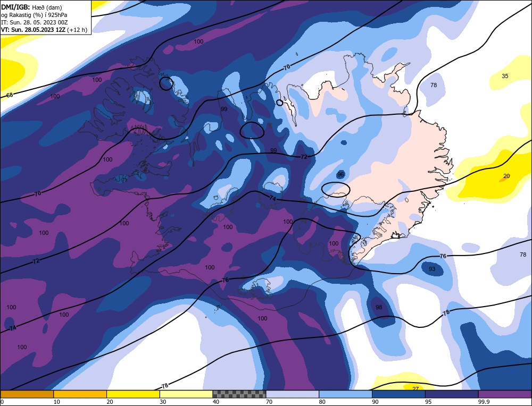The image size is (532, 406).
Task: Click the '96' humidity value on the map
Action: pos(340,174)
